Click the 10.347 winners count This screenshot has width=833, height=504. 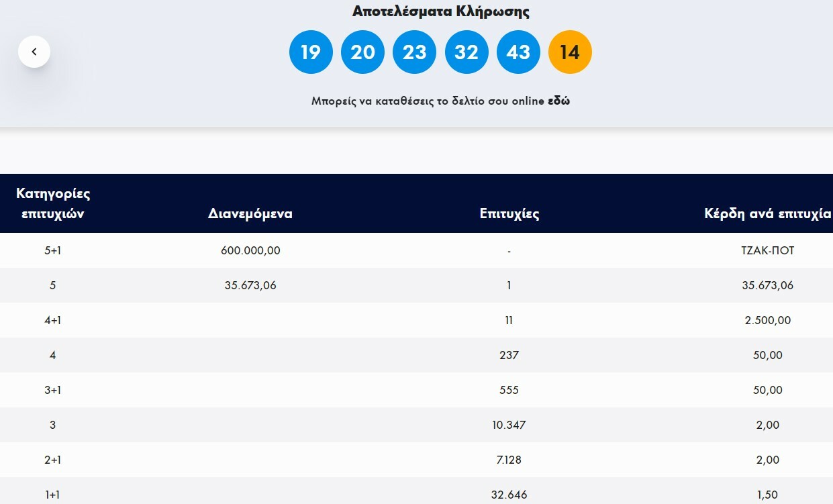click(x=509, y=425)
